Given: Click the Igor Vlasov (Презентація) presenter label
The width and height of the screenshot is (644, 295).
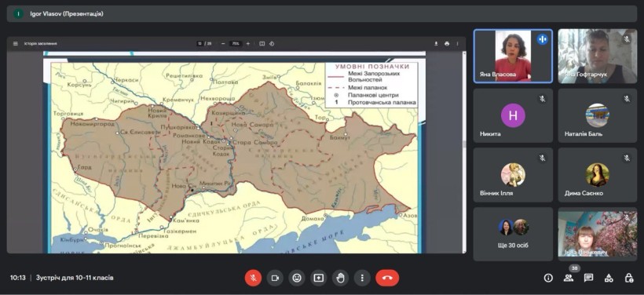Looking at the screenshot, I should pos(67,14).
